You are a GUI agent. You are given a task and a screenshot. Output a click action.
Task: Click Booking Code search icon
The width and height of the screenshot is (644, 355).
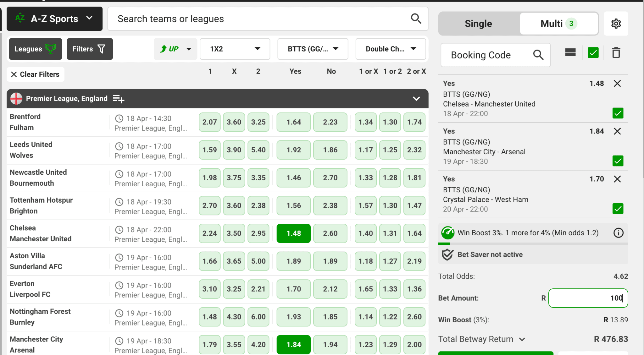click(x=538, y=55)
